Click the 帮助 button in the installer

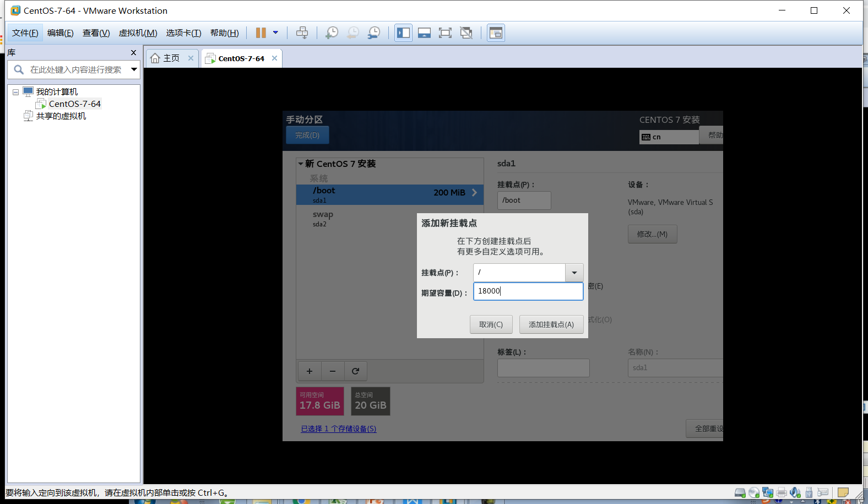pyautogui.click(x=712, y=135)
